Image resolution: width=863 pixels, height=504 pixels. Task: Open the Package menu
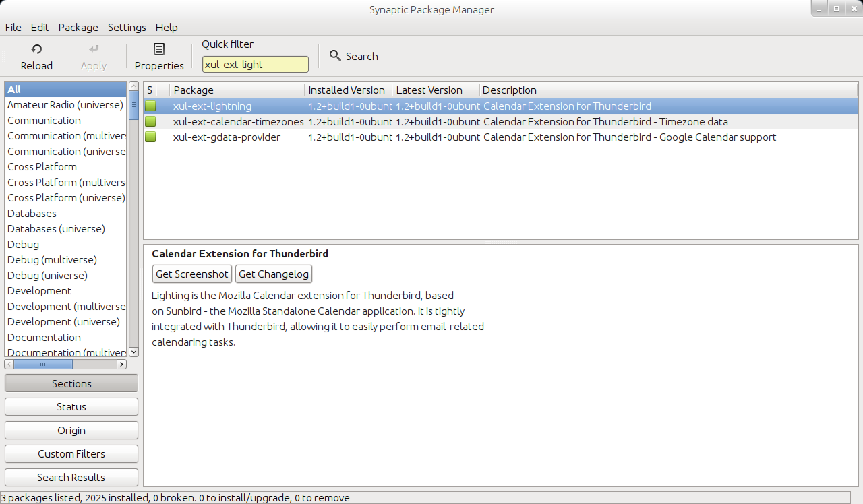click(x=78, y=28)
